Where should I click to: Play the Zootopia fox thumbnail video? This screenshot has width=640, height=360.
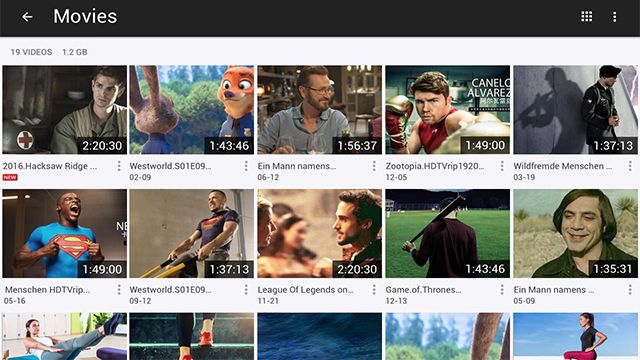[191, 110]
